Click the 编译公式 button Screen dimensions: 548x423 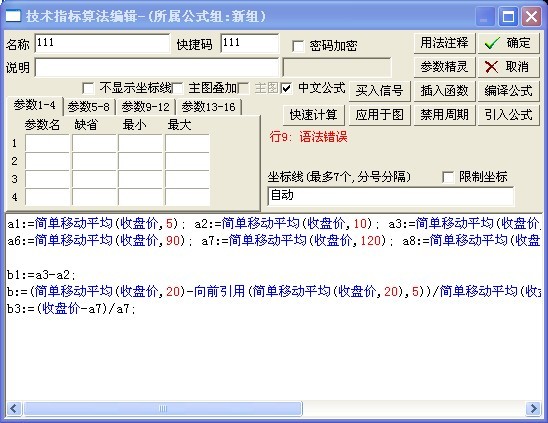pyautogui.click(x=508, y=91)
